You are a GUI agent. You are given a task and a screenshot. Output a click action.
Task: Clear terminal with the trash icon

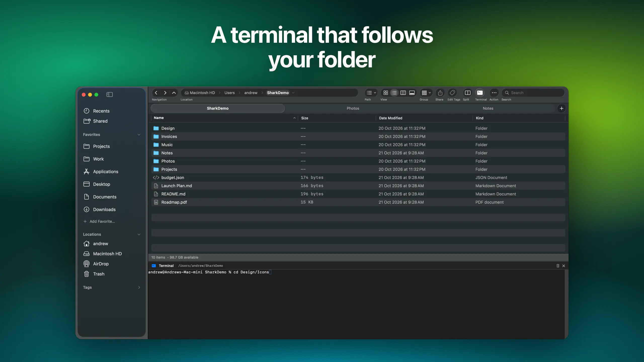[x=558, y=266]
